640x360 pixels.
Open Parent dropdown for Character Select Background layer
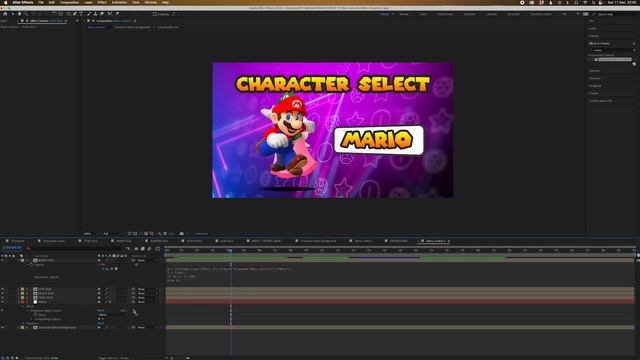pos(147,327)
